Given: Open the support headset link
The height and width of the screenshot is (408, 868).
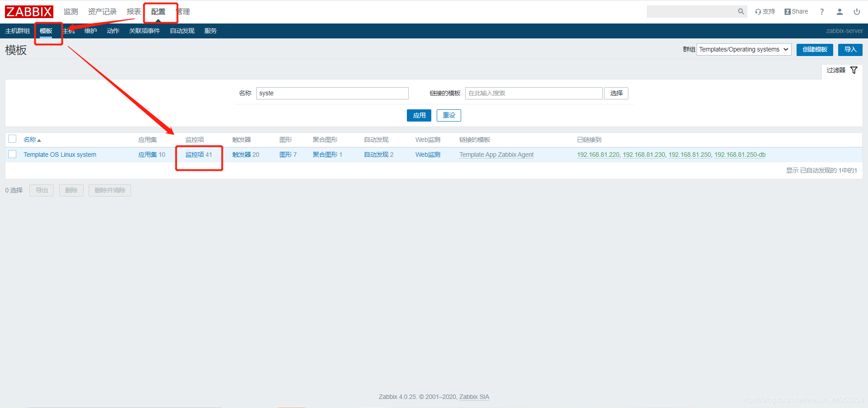Looking at the screenshot, I should point(765,12).
